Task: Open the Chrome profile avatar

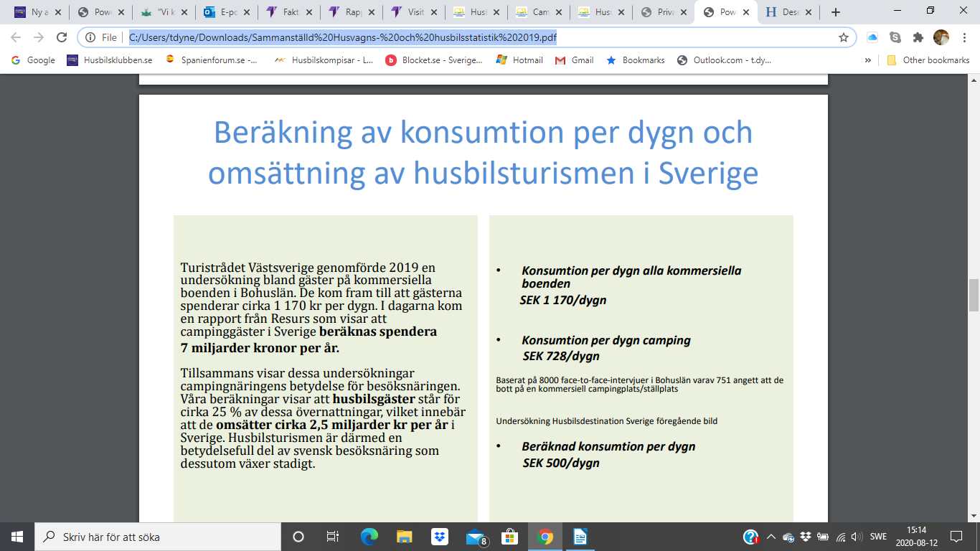Action: click(941, 37)
